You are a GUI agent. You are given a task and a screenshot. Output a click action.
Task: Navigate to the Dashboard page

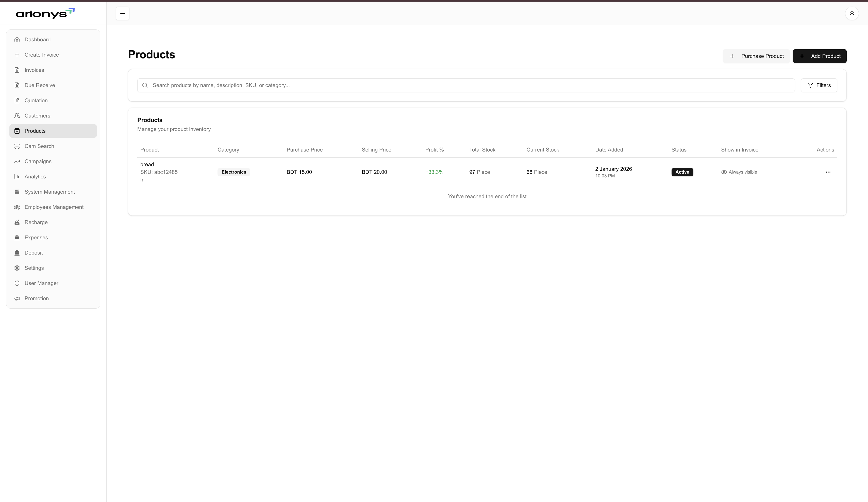[x=37, y=40]
